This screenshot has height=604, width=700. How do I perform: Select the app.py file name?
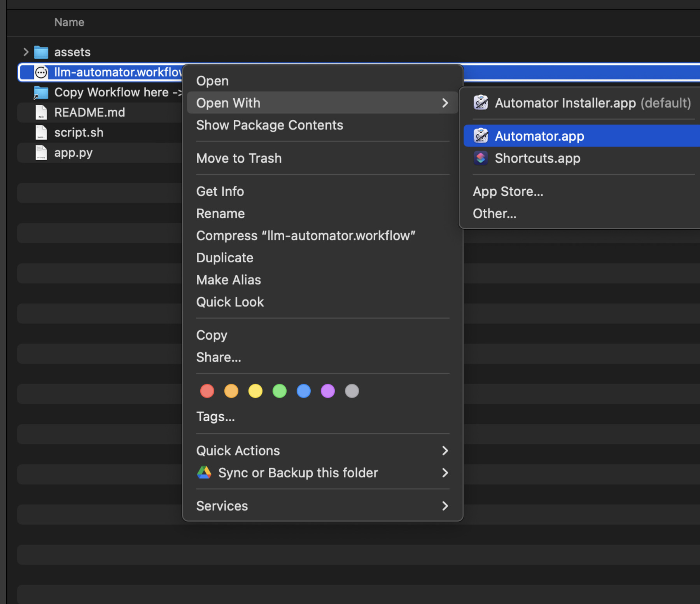point(73,153)
